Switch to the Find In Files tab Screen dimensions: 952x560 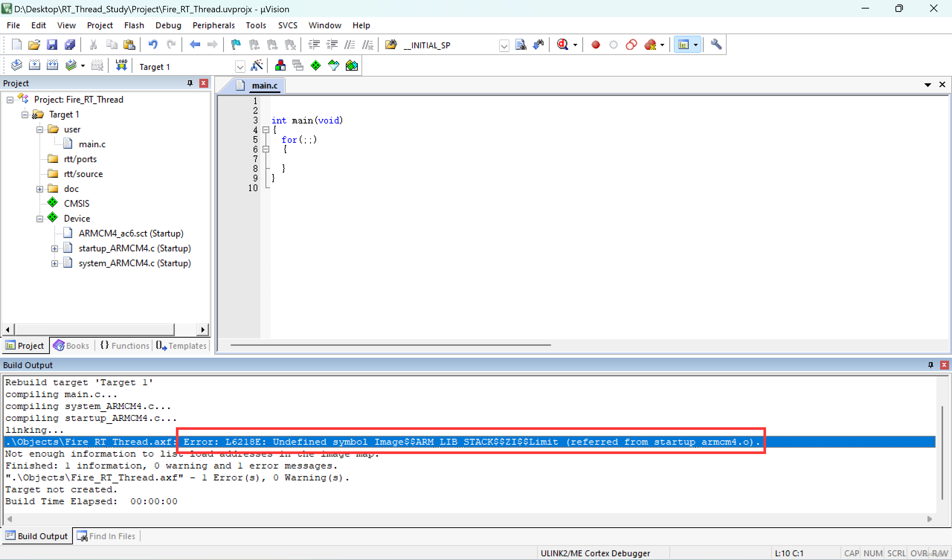pos(106,536)
